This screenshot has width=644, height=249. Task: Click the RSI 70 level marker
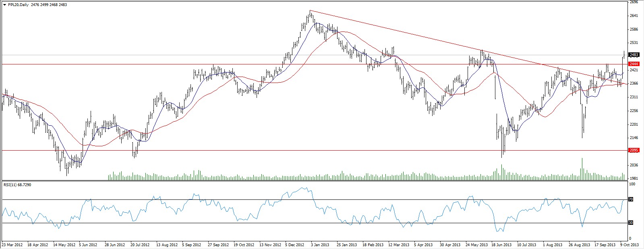tap(631, 199)
